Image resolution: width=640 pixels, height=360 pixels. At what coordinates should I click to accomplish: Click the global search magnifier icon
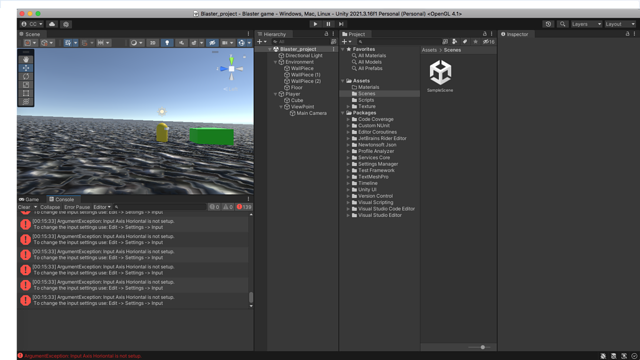562,24
